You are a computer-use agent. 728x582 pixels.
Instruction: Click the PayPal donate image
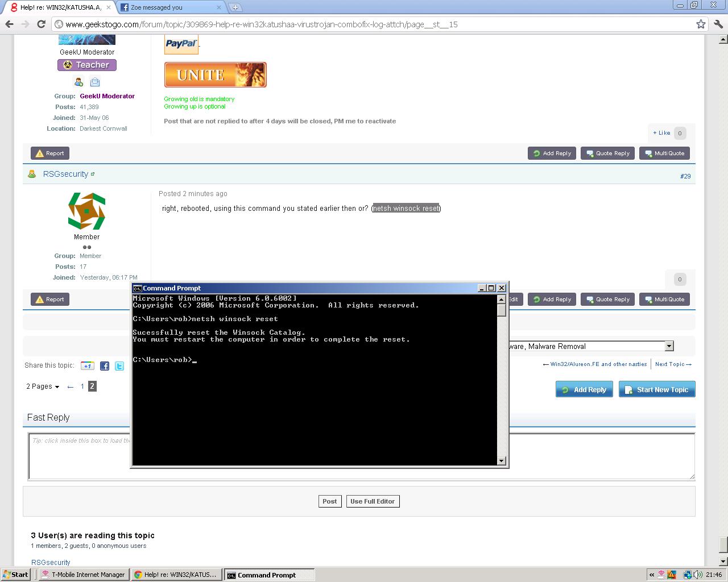(181, 44)
